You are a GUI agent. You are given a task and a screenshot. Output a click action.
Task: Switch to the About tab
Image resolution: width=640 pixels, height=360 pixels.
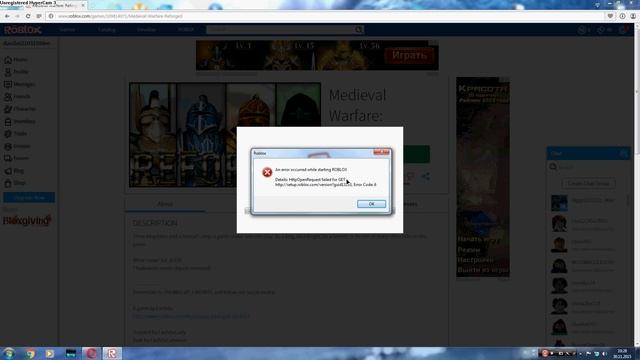point(165,204)
